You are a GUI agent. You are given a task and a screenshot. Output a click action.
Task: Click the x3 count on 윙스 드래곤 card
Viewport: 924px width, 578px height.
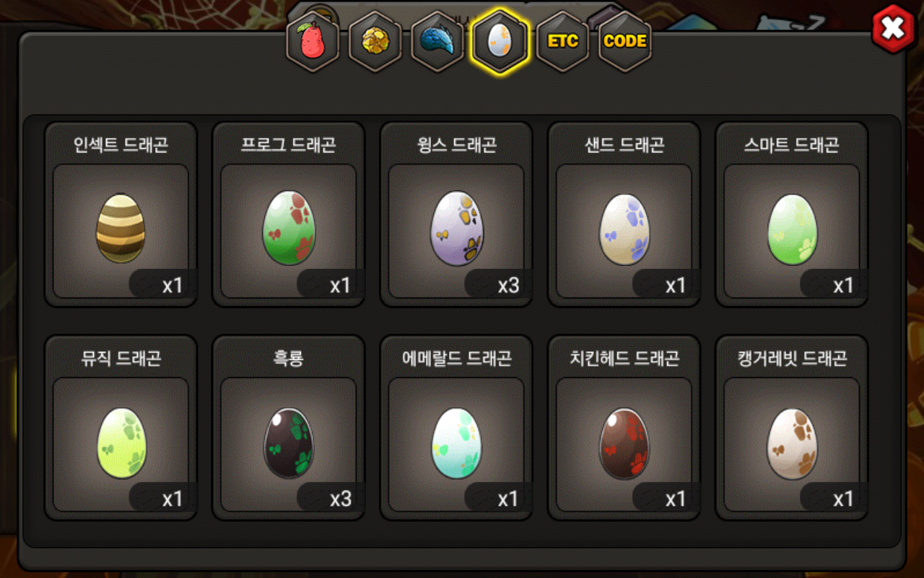[x=508, y=285]
